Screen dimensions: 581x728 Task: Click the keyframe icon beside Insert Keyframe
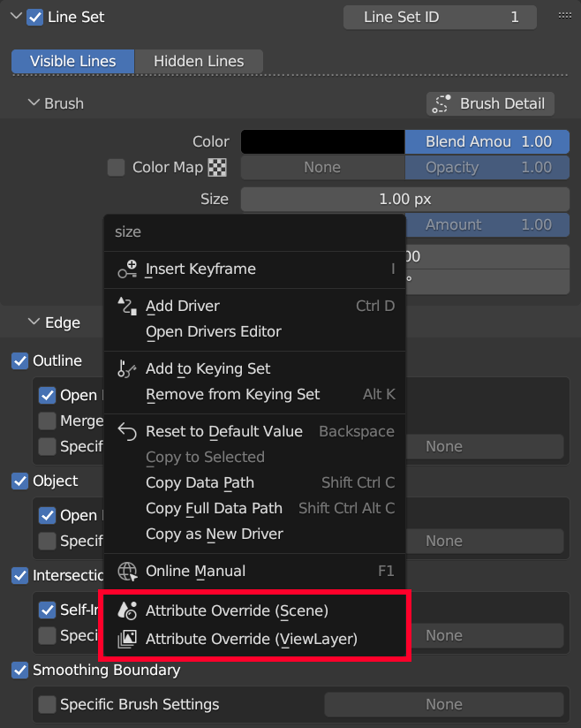(x=129, y=269)
